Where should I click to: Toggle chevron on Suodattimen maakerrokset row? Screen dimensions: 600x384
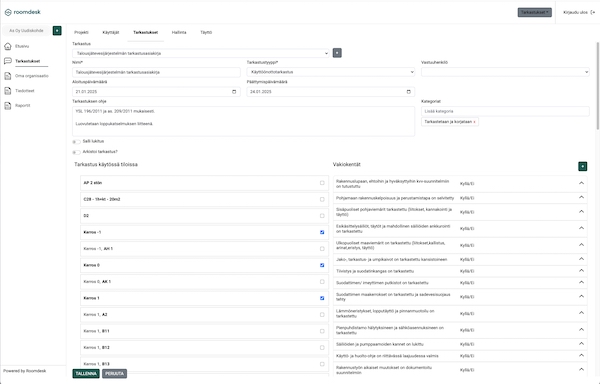tap(581, 296)
